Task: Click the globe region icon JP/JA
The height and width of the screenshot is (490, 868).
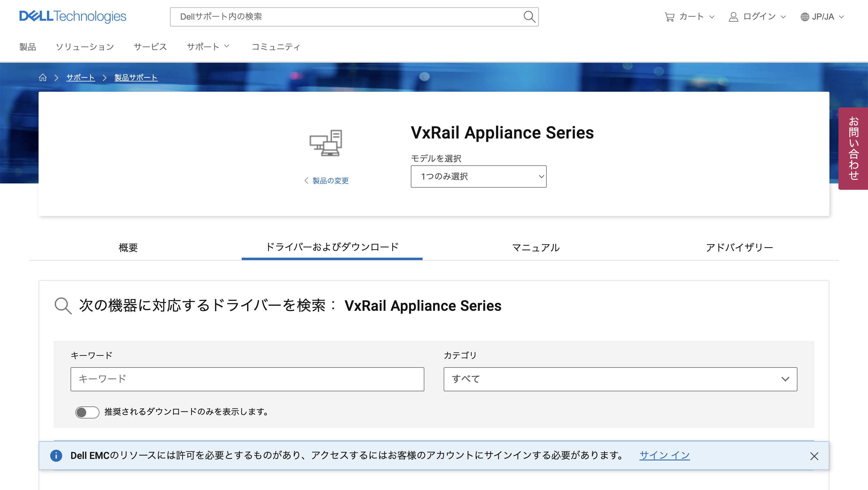Action: (x=805, y=17)
